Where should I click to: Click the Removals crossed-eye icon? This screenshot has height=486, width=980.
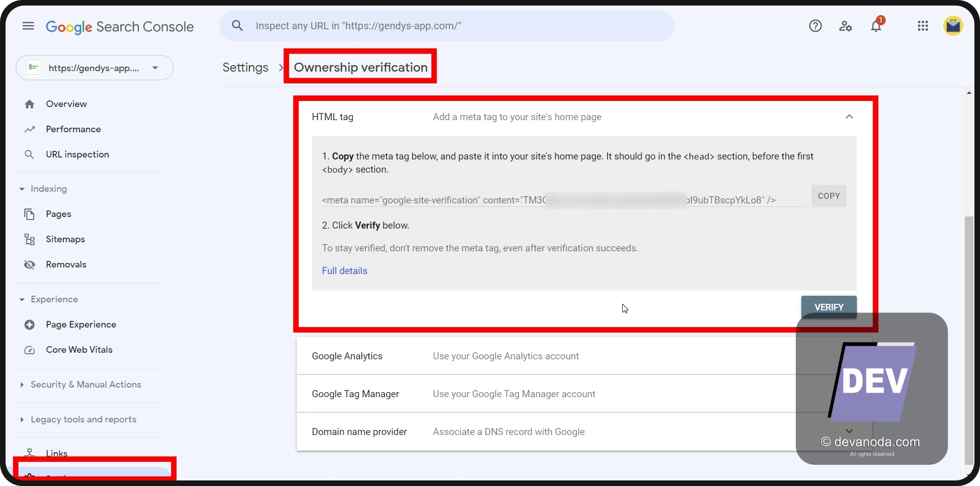[x=29, y=264]
